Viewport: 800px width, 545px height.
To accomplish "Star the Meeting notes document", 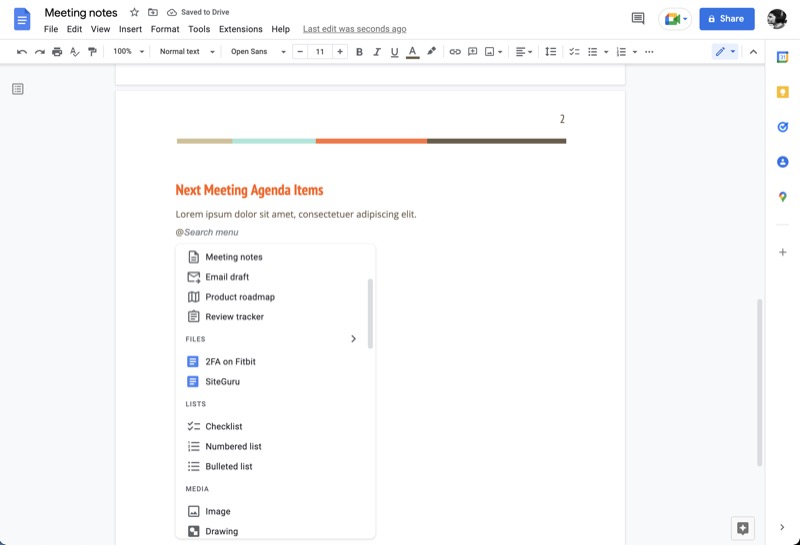I will click(x=134, y=13).
